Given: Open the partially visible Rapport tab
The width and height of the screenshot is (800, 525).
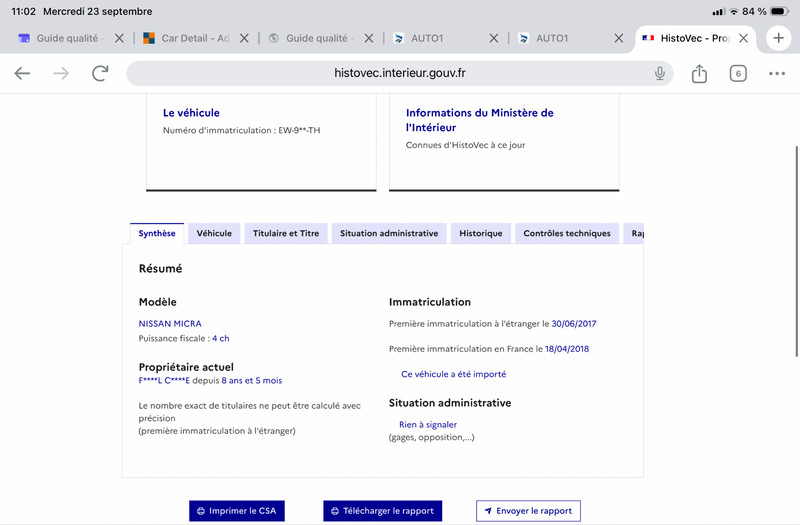Looking at the screenshot, I should pos(634,234).
